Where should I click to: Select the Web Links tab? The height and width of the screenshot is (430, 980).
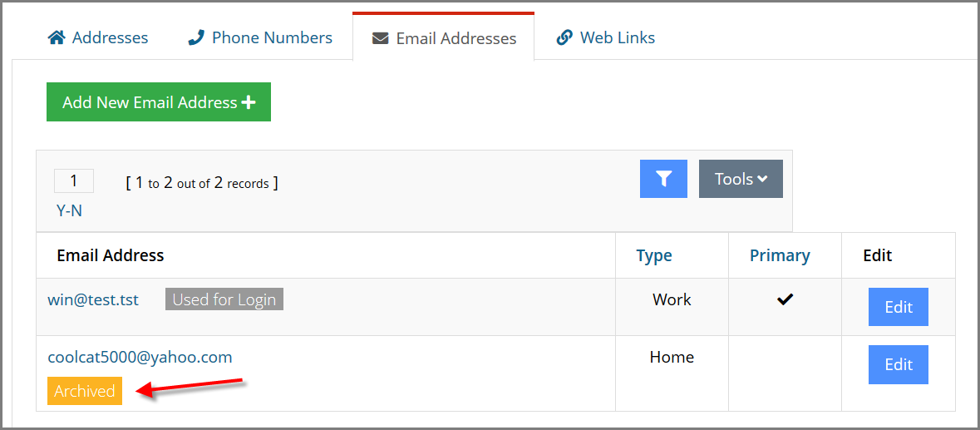606,38
